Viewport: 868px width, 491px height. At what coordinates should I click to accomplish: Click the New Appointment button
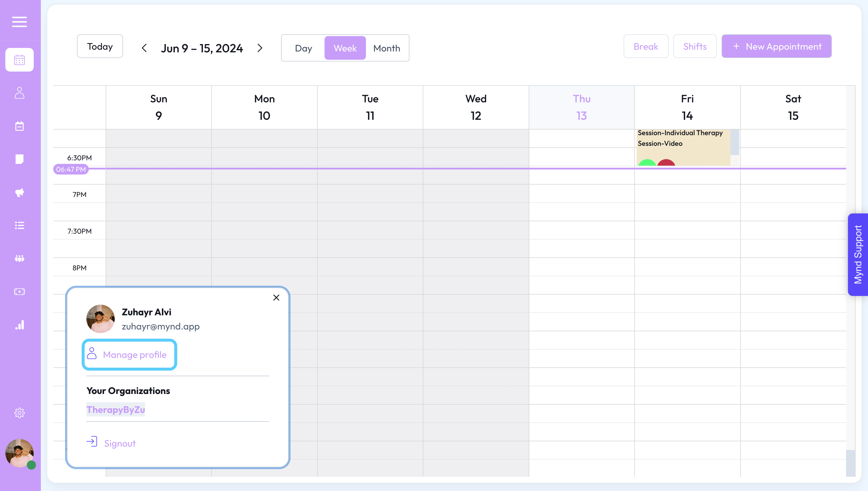(x=776, y=46)
